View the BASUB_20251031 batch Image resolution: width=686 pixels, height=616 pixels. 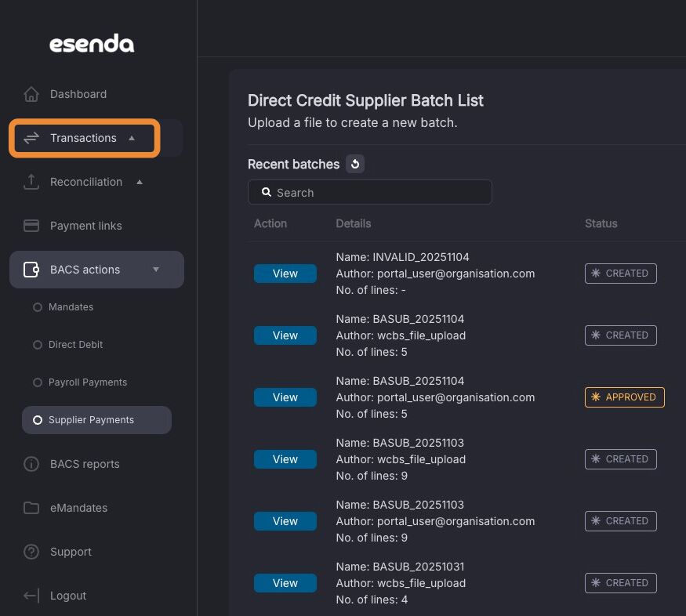pyautogui.click(x=285, y=583)
